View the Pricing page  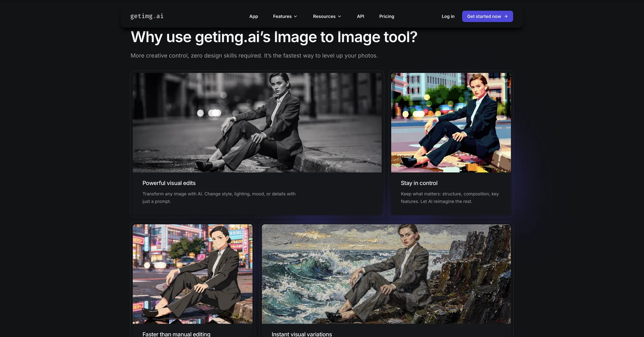386,16
